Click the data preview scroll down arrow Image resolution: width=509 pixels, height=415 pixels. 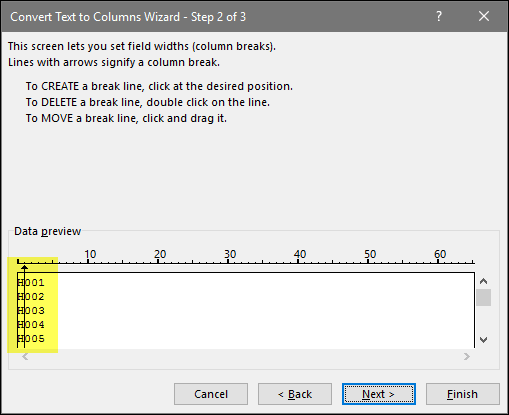[x=483, y=340]
